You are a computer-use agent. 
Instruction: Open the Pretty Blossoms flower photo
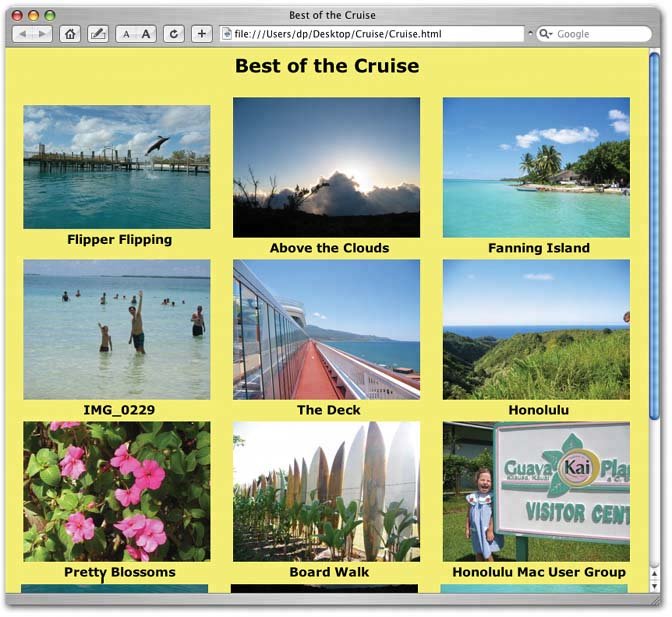click(x=116, y=491)
